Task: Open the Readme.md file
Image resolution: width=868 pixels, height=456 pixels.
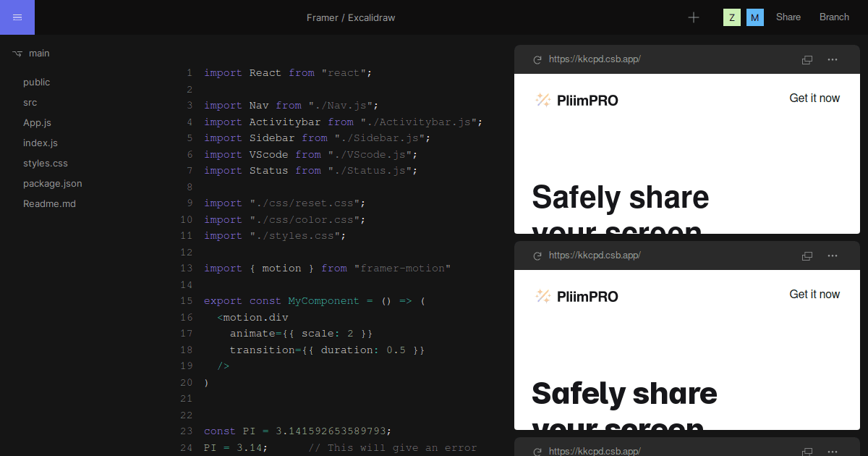Action: click(x=49, y=203)
